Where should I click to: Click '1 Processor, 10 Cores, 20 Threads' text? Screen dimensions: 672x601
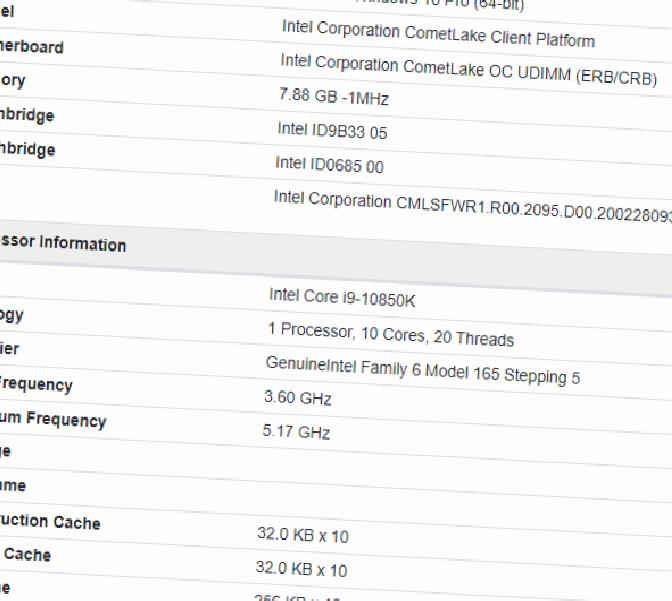click(390, 334)
